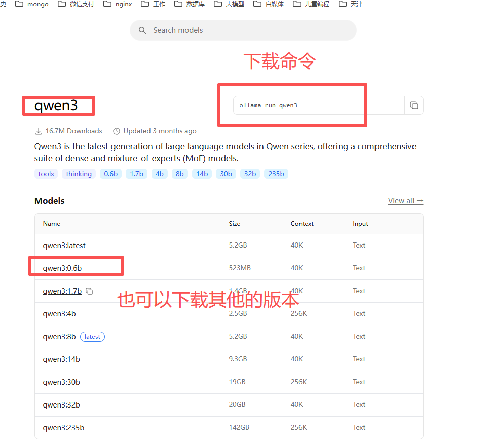Open the qwen3:0.6b model

point(62,268)
